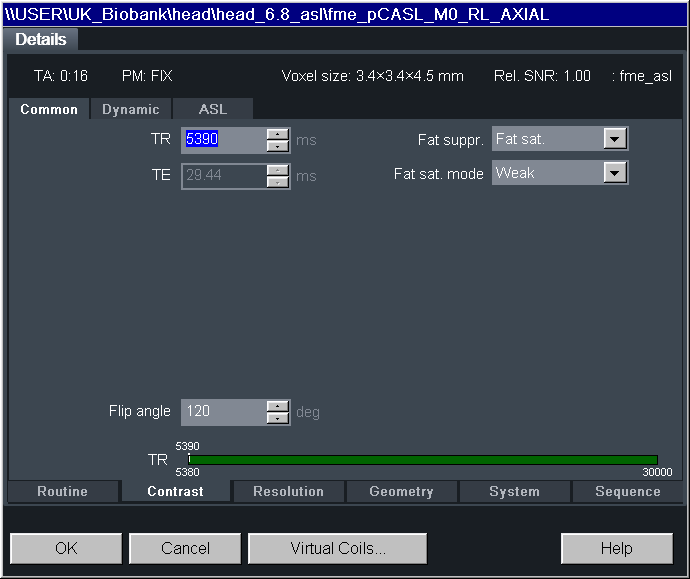Open the System tab
The height and width of the screenshot is (579, 690).
514,492
